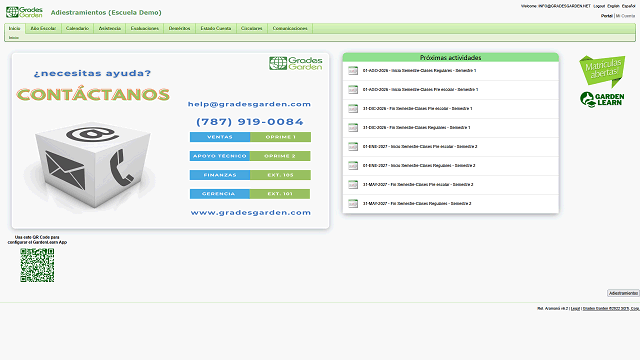
Task: Click the QR code image
Action: 37,265
